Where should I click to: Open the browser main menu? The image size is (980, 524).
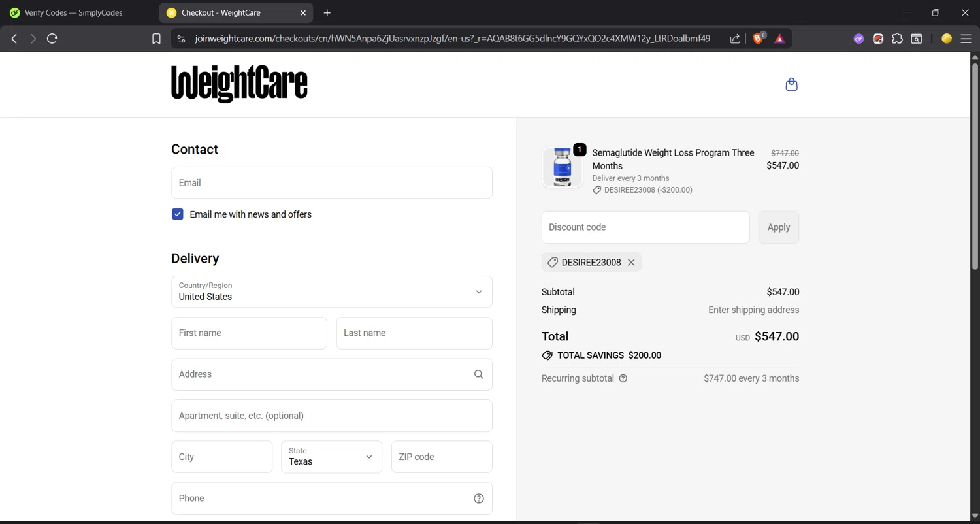[x=966, y=39]
